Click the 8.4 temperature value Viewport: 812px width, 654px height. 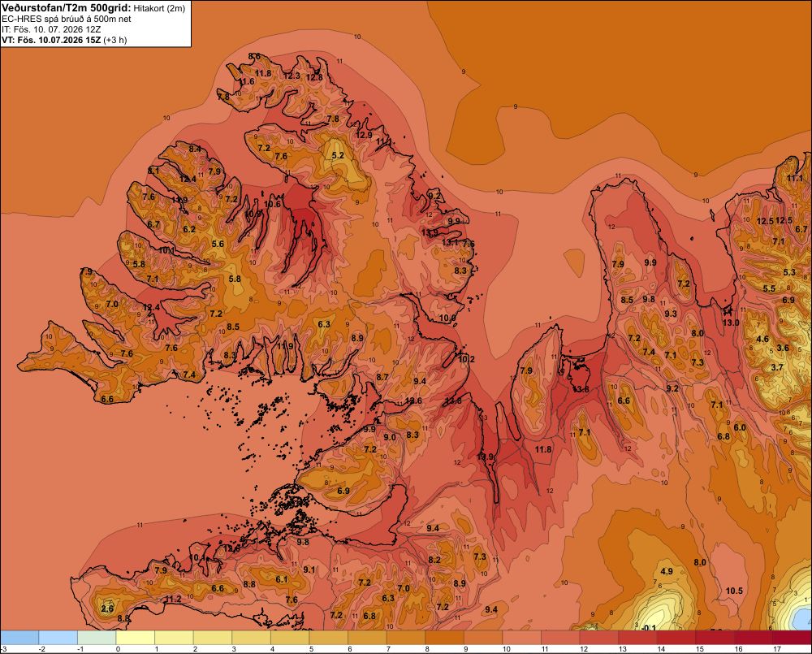(x=195, y=149)
